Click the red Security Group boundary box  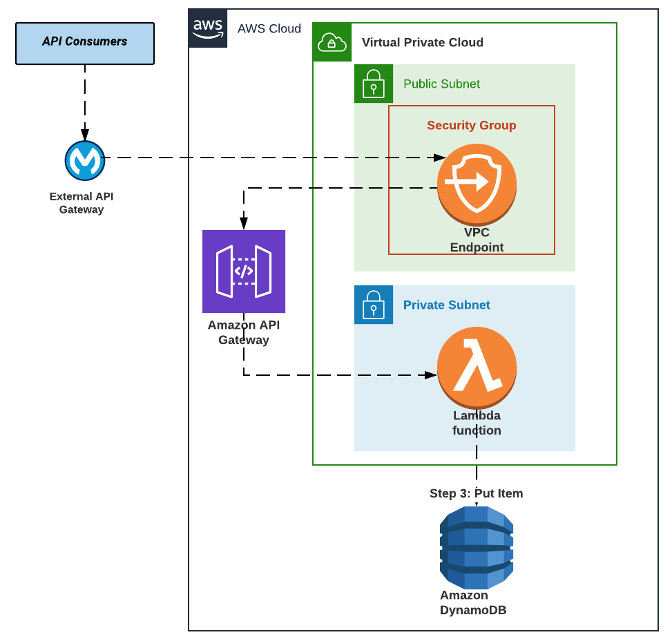tap(473, 178)
